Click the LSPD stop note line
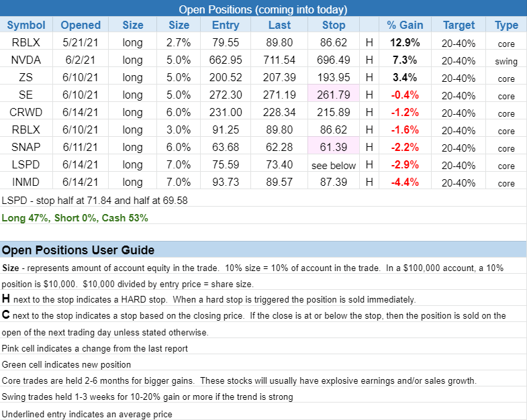The width and height of the screenshot is (527, 420). pyautogui.click(x=95, y=201)
